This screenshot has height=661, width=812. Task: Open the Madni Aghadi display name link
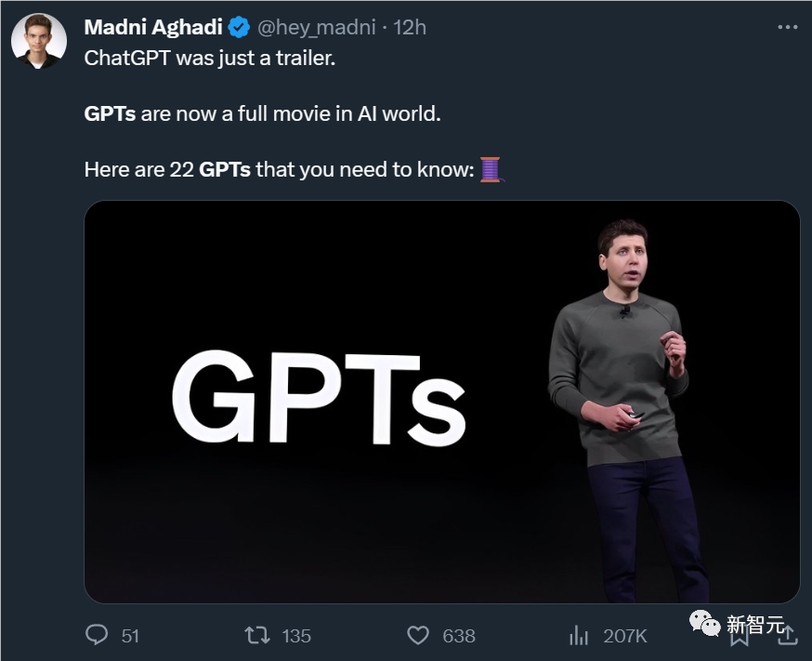click(153, 28)
